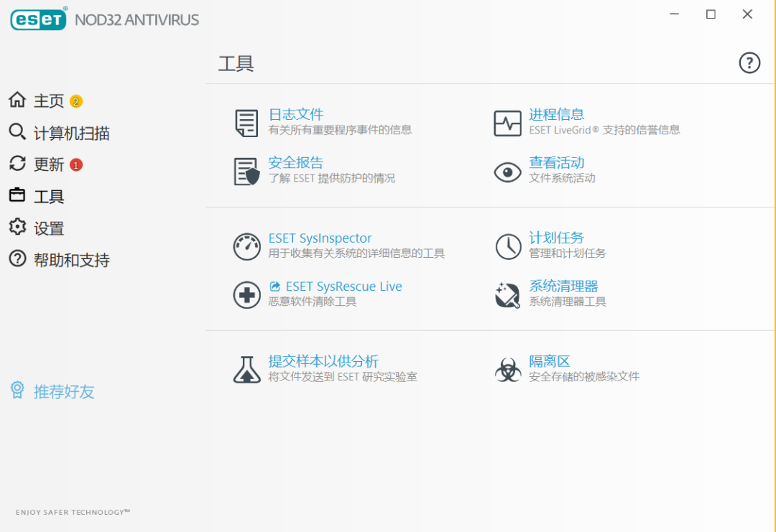Click the SysRescue Live plus-circle icon

[246, 295]
